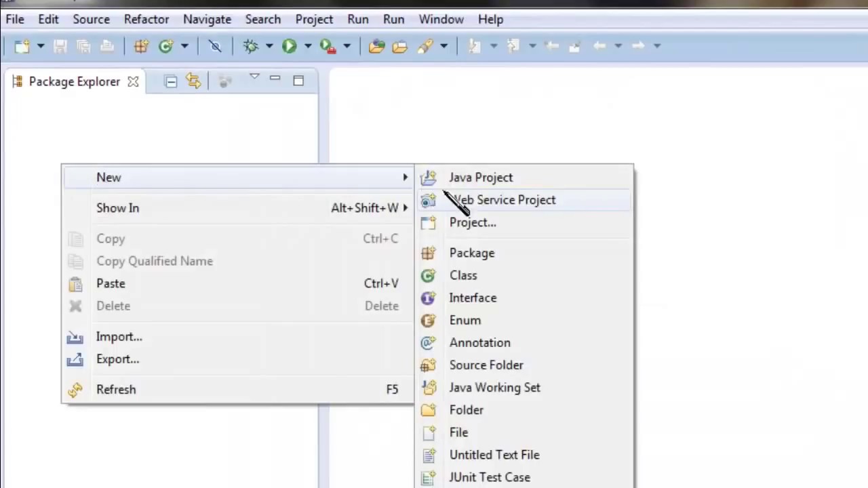Click the Run External Tools icon
This screenshot has width=868, height=488.
(x=328, y=46)
